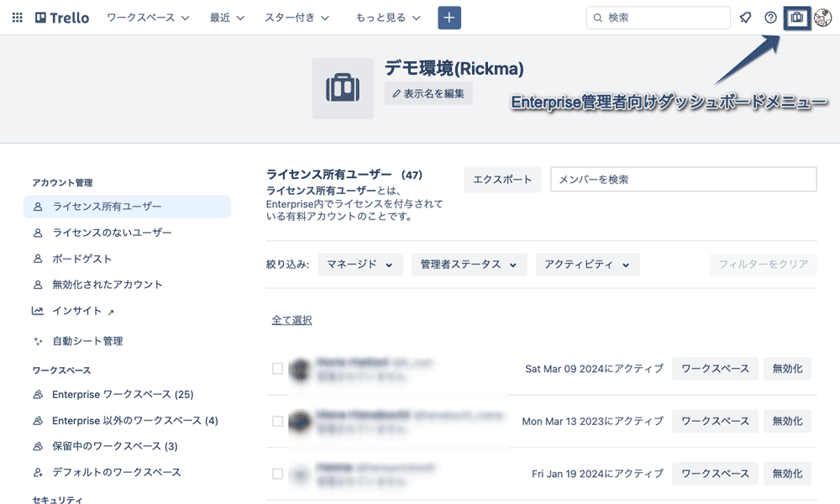Screen dimensions: 840x504
Task: Click Fri Jan 19 2024にアクティブ text
Action: [x=597, y=474]
